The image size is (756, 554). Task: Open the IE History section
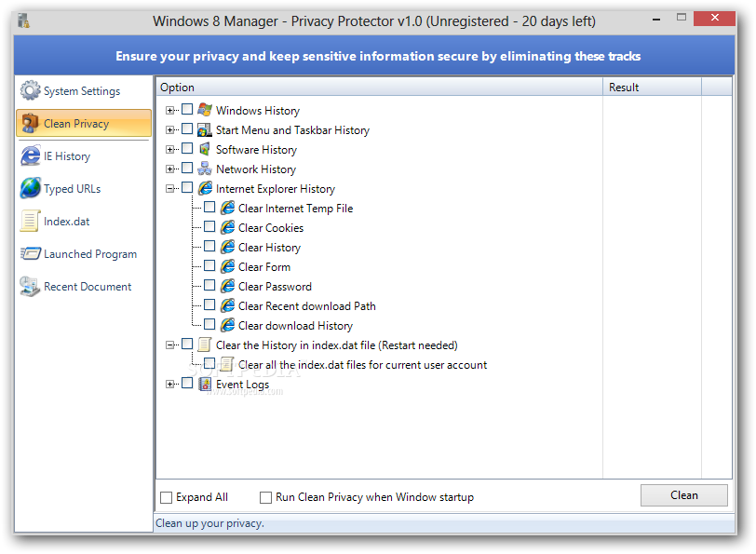coord(83,155)
